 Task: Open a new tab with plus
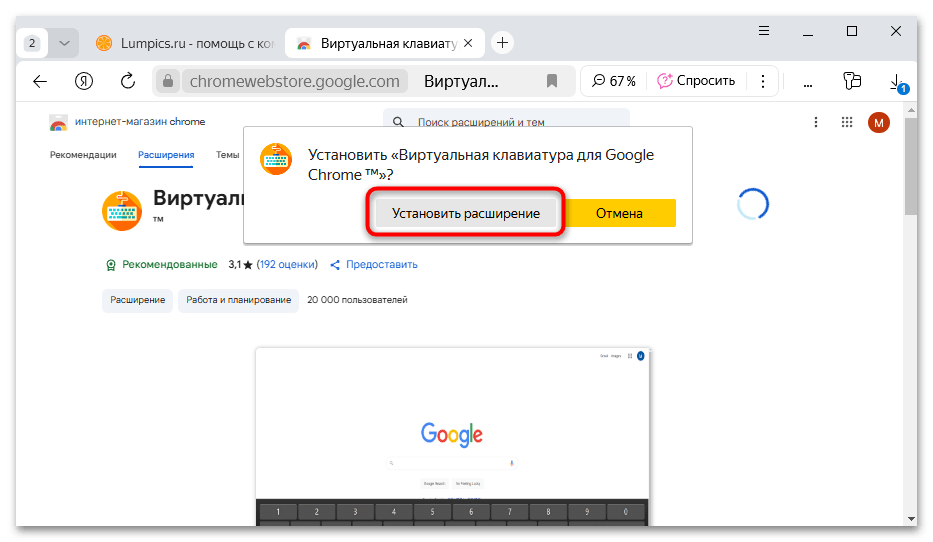[x=503, y=43]
